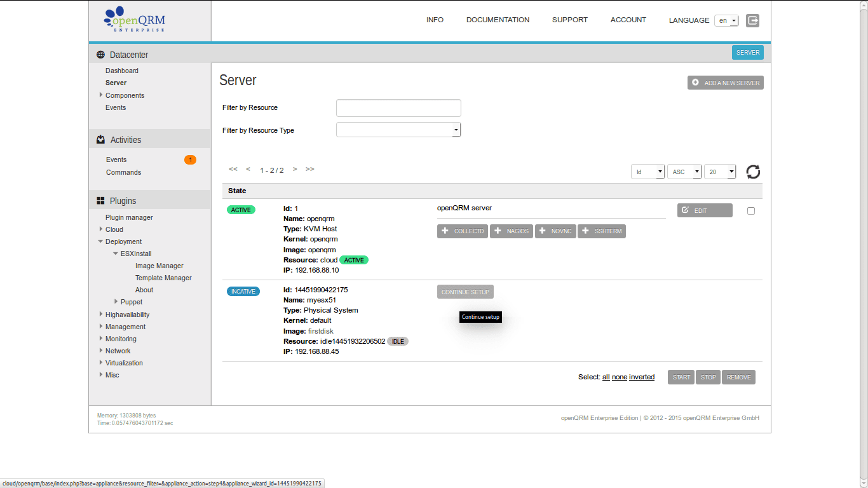Screen dimensions: 868x488
Task: Open Dashboard in Datacenter menu
Action: [122, 71]
